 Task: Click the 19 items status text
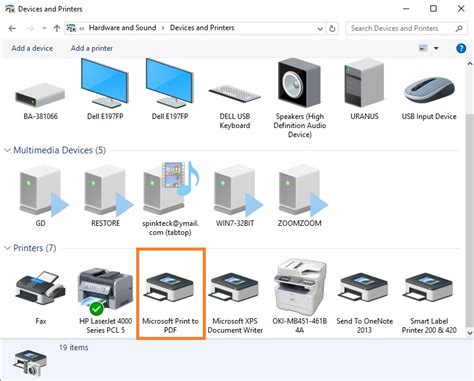(x=74, y=347)
